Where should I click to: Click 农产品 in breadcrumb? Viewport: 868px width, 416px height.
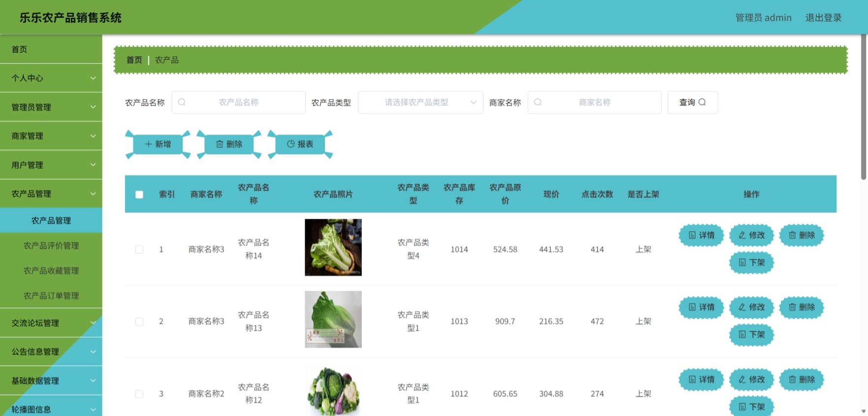point(167,60)
